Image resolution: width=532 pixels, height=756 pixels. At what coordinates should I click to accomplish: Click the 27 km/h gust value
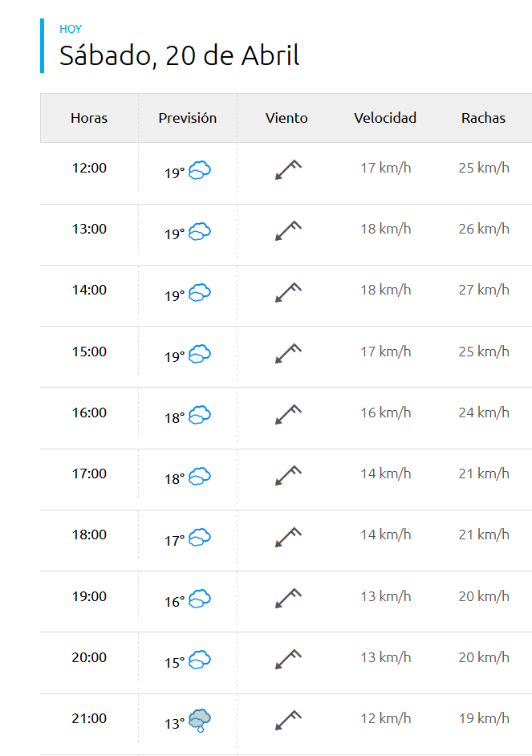[x=484, y=290]
